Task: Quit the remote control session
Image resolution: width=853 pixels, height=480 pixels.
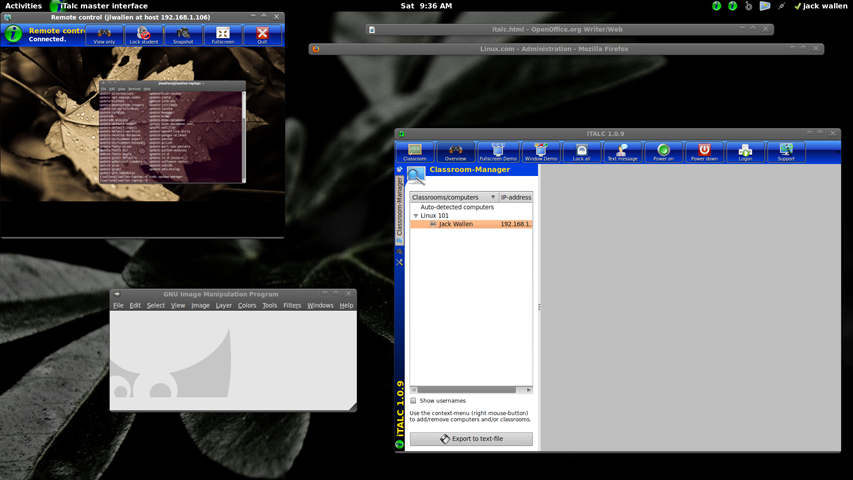Action: pyautogui.click(x=262, y=35)
